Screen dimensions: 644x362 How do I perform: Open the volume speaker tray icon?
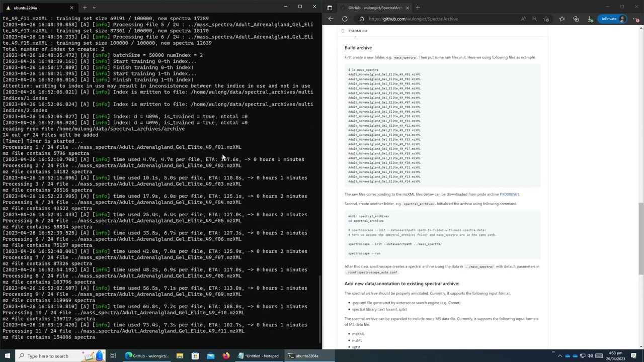click(590, 356)
